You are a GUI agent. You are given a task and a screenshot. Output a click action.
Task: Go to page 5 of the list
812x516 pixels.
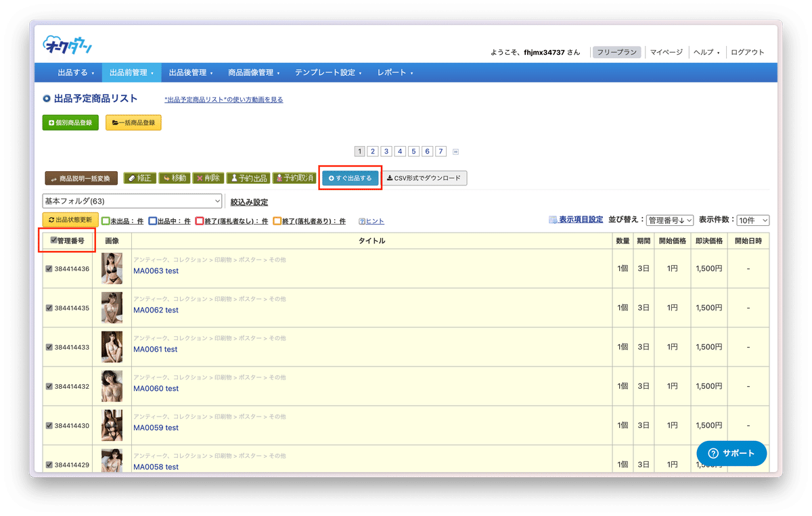click(x=414, y=151)
